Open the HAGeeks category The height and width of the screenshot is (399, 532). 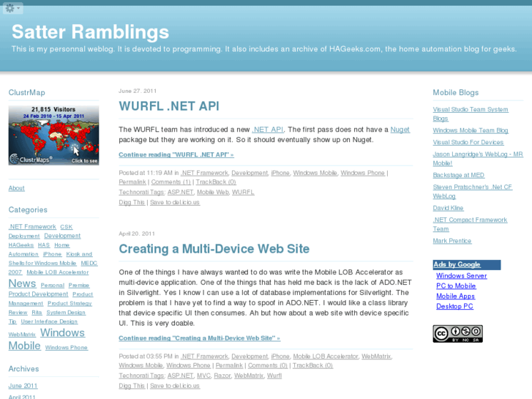point(21,245)
